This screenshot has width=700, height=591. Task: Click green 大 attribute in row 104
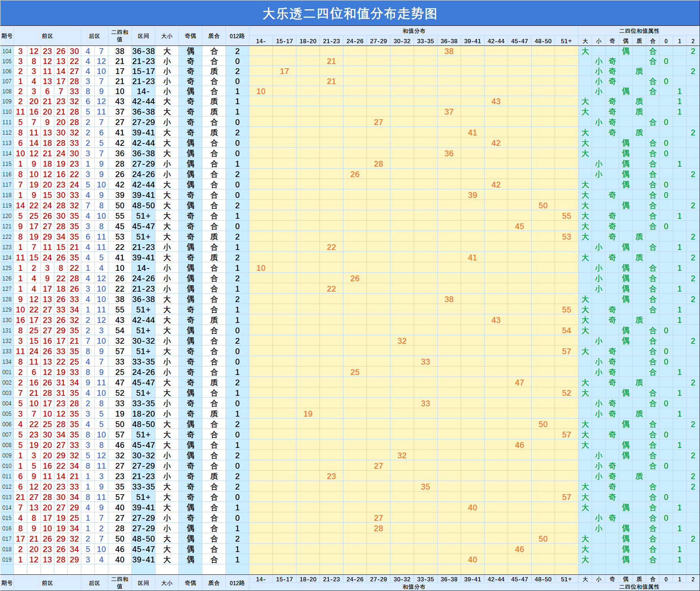point(585,51)
